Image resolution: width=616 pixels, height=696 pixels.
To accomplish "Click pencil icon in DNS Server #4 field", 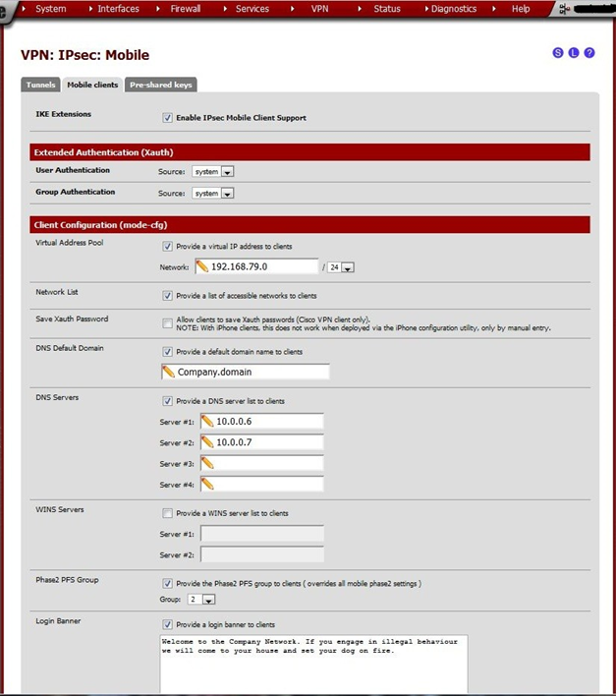I will pos(207,484).
